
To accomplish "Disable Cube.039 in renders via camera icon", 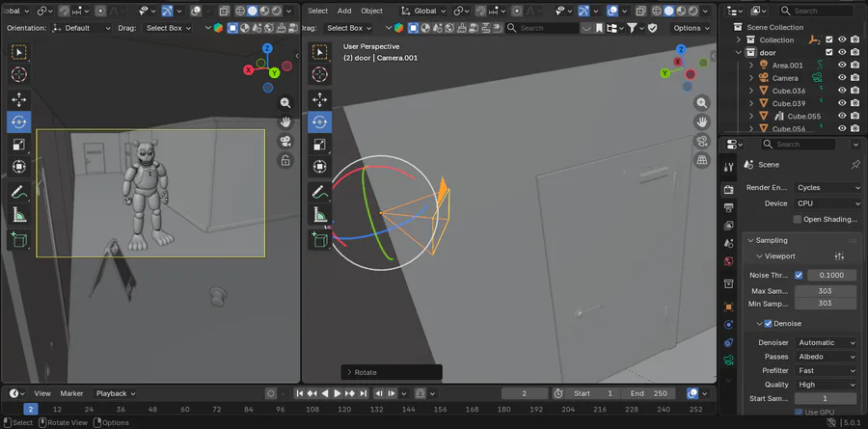I will point(855,103).
